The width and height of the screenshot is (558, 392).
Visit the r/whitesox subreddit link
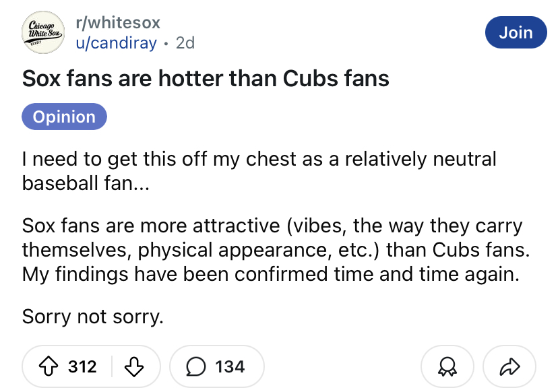[118, 23]
